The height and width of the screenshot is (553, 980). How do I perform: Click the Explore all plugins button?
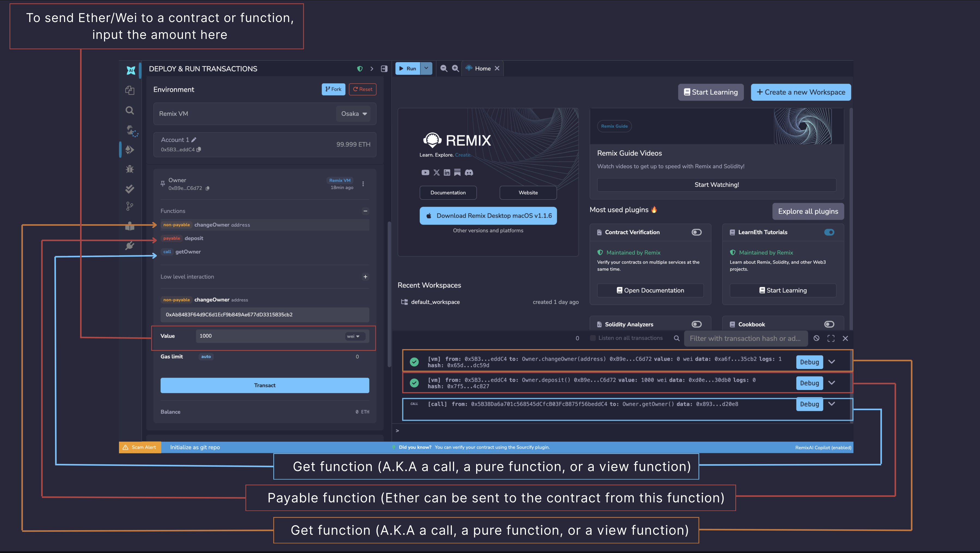point(808,211)
